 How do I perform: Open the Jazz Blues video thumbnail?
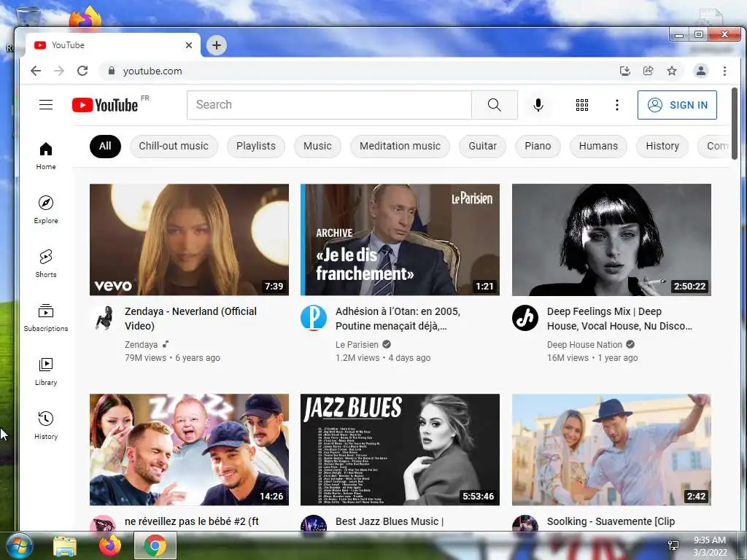(x=400, y=449)
